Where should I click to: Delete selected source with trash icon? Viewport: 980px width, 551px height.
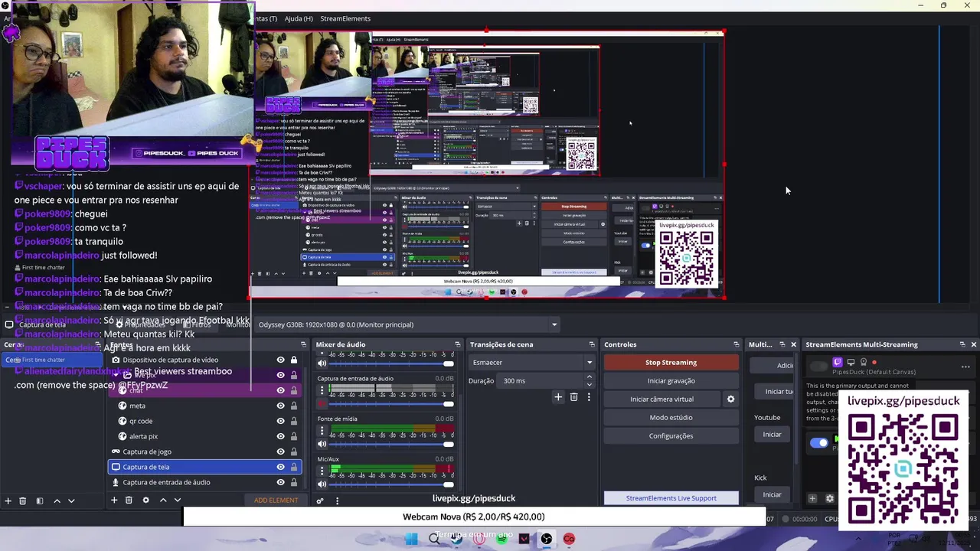pyautogui.click(x=129, y=500)
